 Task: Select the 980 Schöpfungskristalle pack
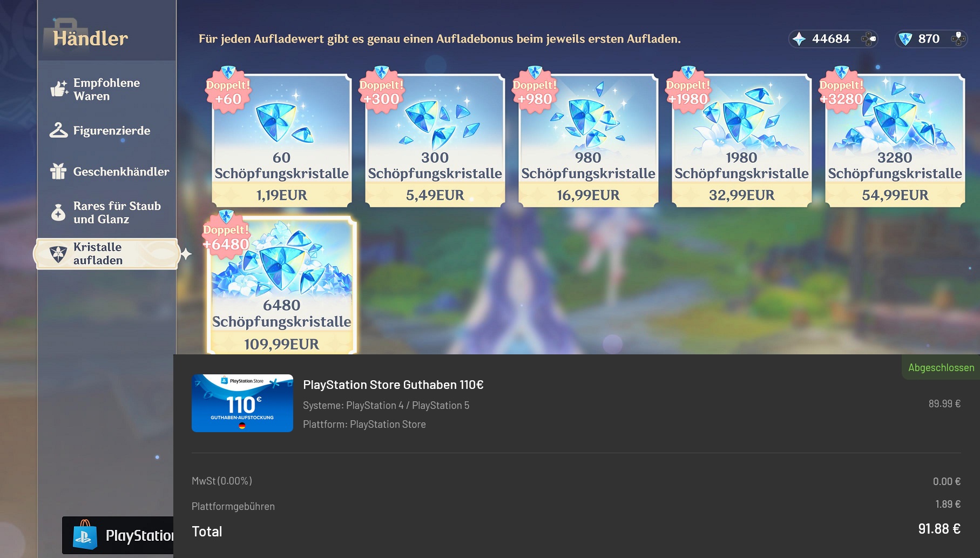pos(589,140)
